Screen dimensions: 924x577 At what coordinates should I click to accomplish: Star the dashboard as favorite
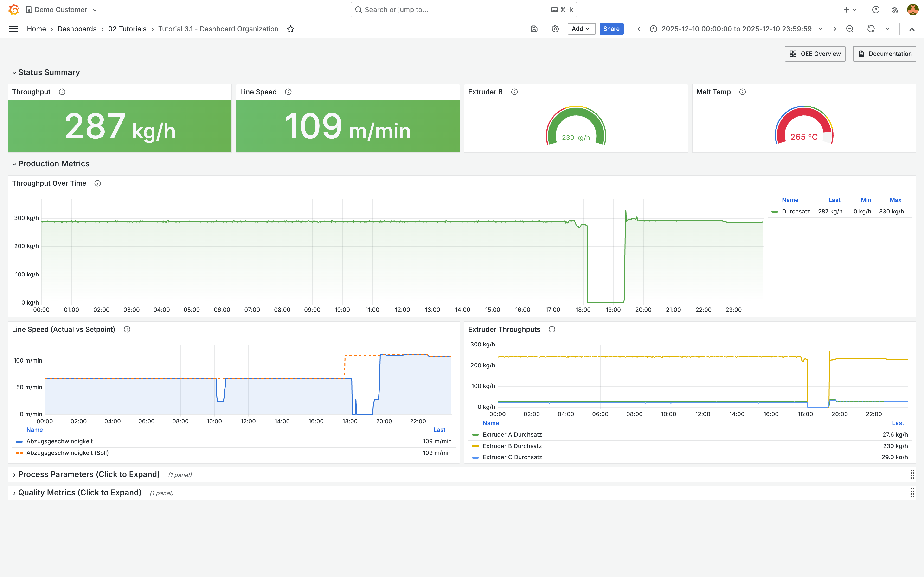point(291,29)
